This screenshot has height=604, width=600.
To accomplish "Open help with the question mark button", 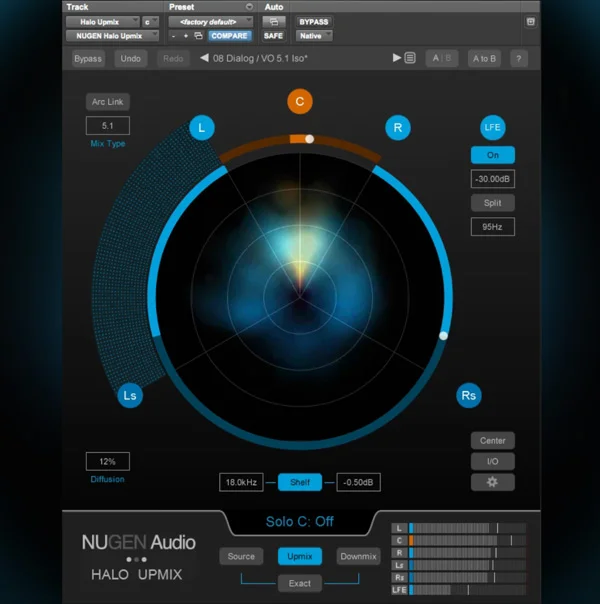I will click(x=519, y=59).
